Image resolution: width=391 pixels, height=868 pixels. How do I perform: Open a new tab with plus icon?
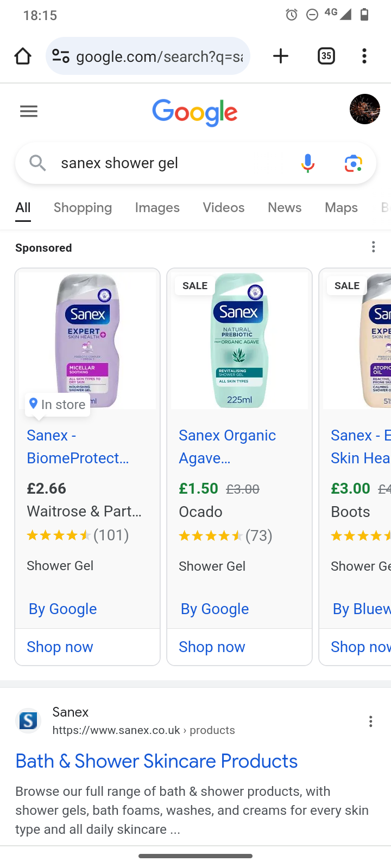click(281, 56)
